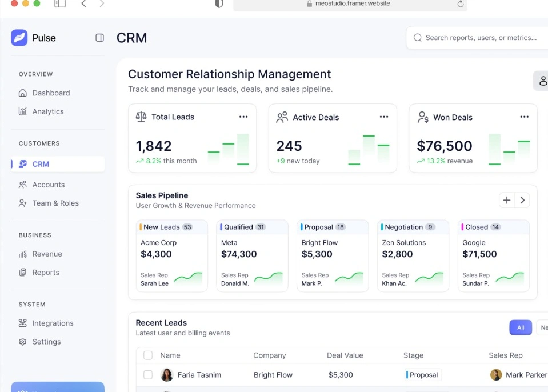Advance the Sales Pipeline with the chevron arrow
The height and width of the screenshot is (392, 548).
coord(522,200)
